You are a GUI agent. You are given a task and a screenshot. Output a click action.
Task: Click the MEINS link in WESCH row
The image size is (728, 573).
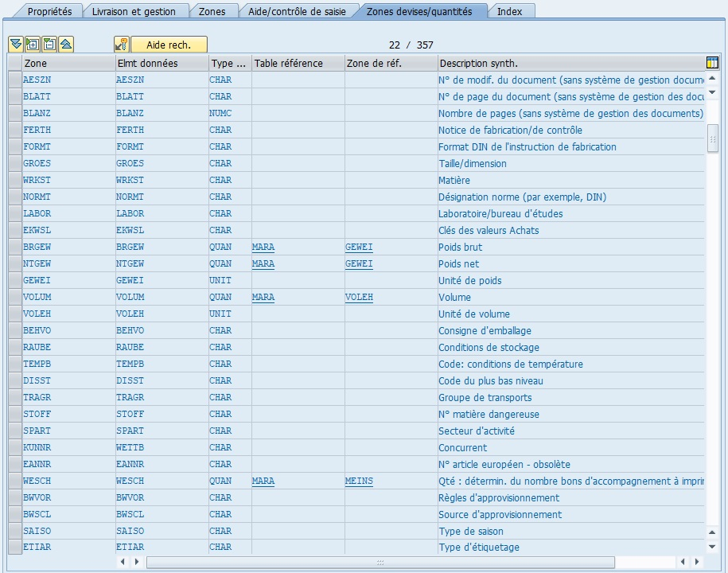[x=359, y=481]
